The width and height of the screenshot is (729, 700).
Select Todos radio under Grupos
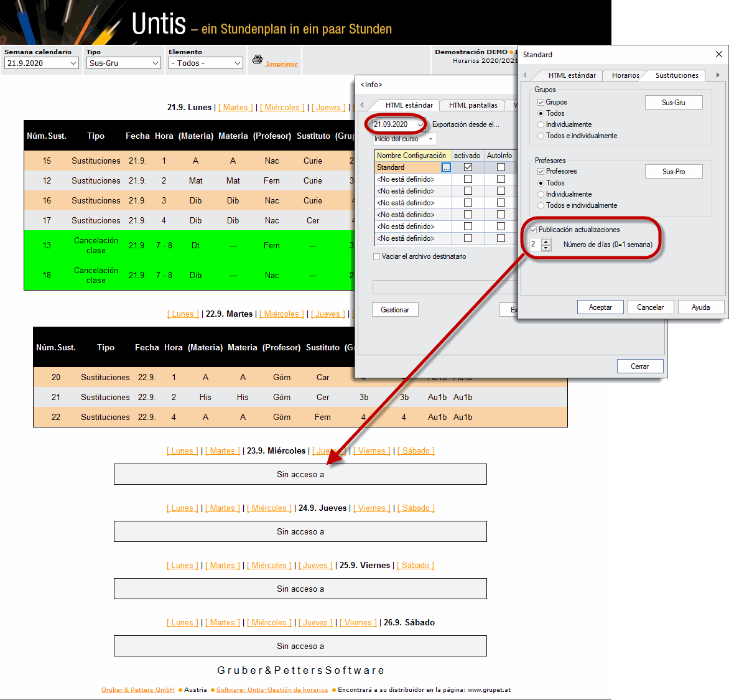tap(541, 113)
